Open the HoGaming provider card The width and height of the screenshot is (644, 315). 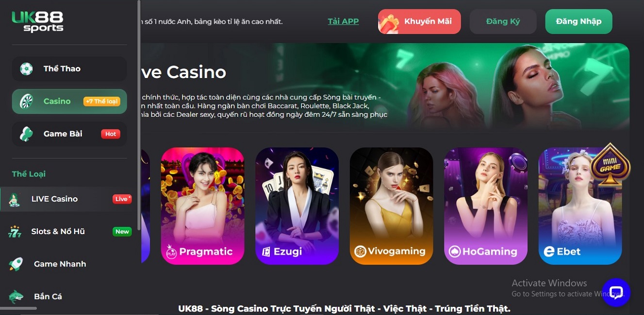(486, 206)
